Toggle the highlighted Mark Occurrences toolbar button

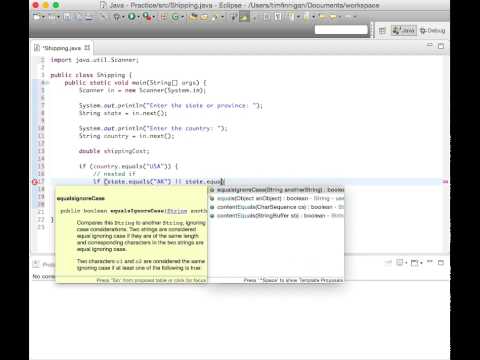point(244,17)
